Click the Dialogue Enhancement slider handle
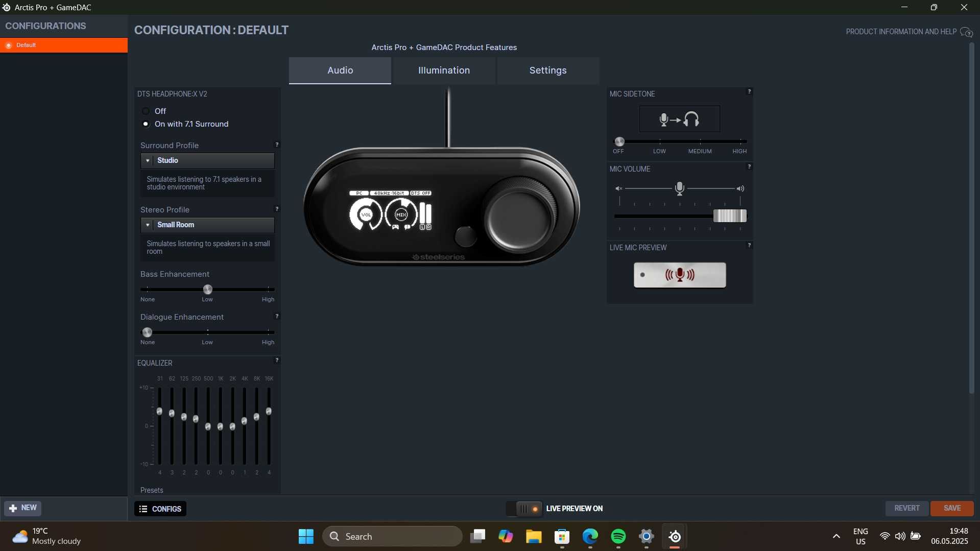This screenshot has height=551, width=980. [x=147, y=332]
